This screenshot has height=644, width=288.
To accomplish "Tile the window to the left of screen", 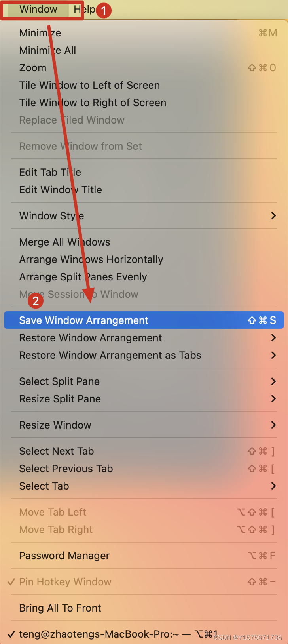I will pos(89,85).
